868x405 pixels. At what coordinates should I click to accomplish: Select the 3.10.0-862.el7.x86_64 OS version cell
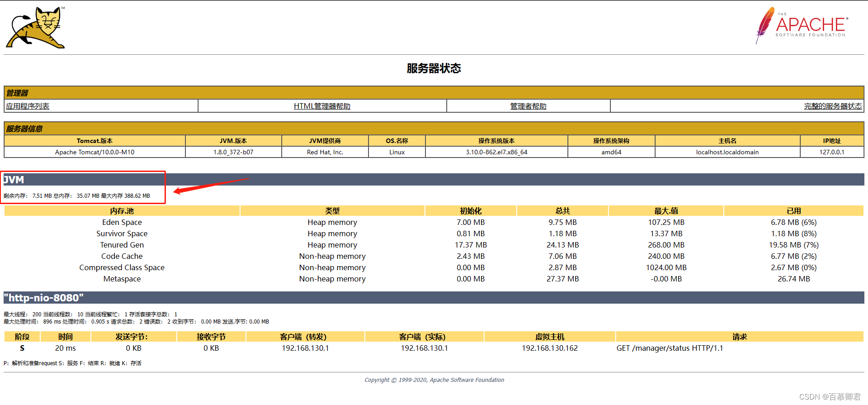coord(496,152)
